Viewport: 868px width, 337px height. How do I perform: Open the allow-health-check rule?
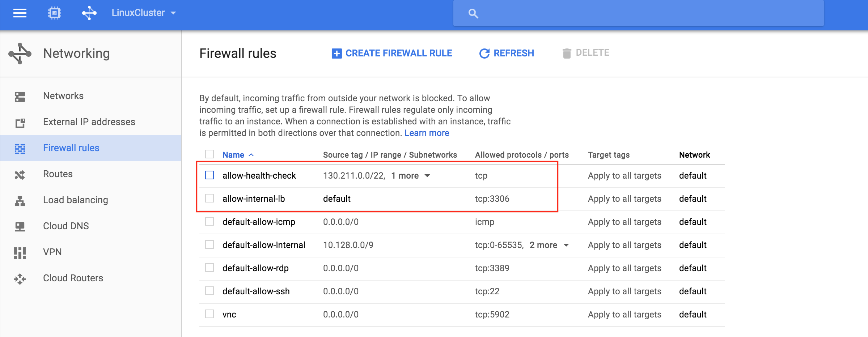[259, 176]
